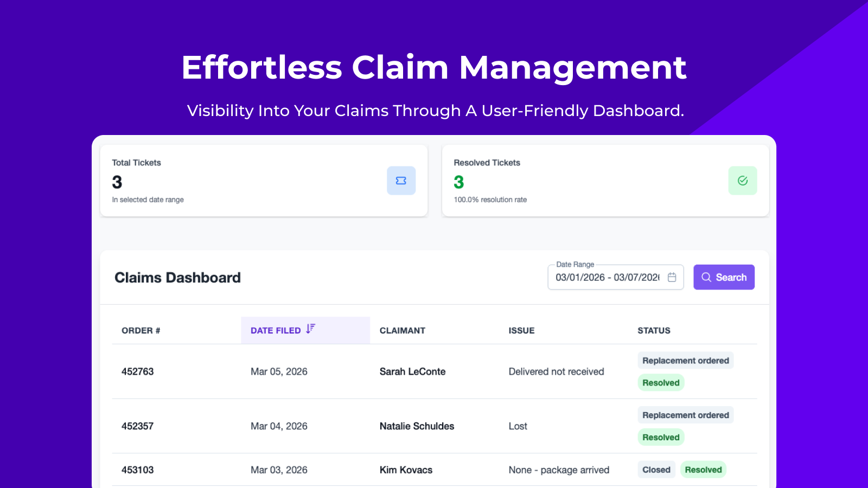Sort by the Claimant column header

click(402, 330)
